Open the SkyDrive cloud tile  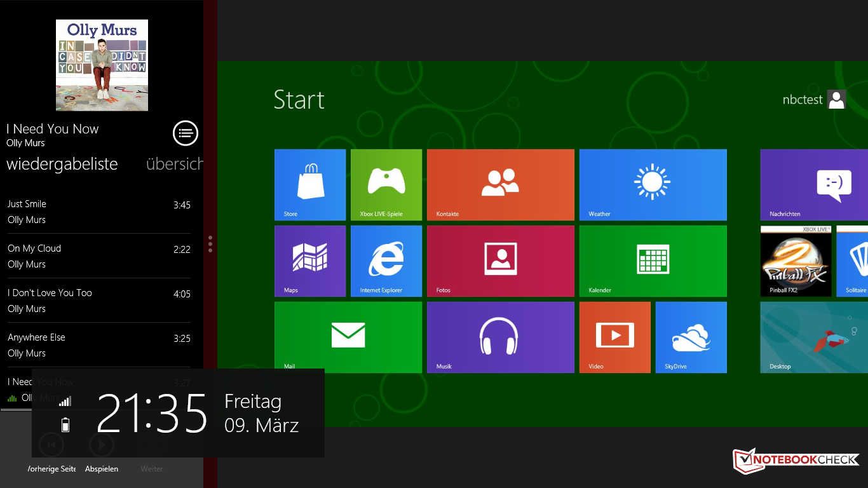pyautogui.click(x=691, y=337)
